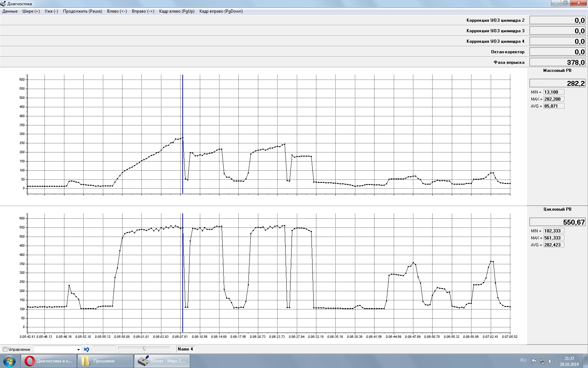Viewport: 588px width, 368px height.
Task: Click the Фаза впрыска value field 378,0
Action: [557, 62]
